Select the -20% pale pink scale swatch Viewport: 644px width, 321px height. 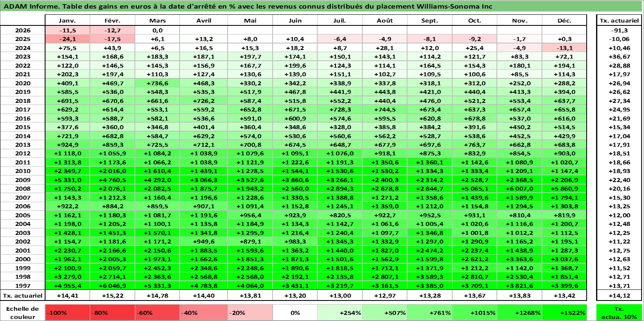click(250, 312)
